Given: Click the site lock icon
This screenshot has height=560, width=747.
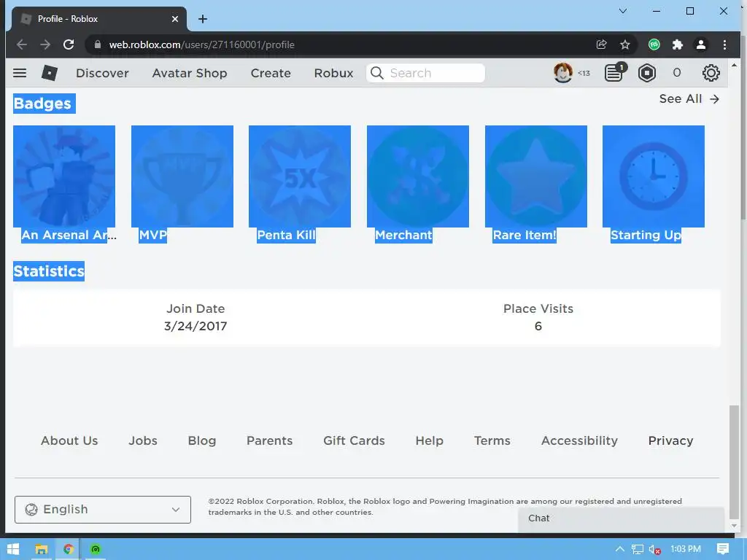Looking at the screenshot, I should pos(98,44).
